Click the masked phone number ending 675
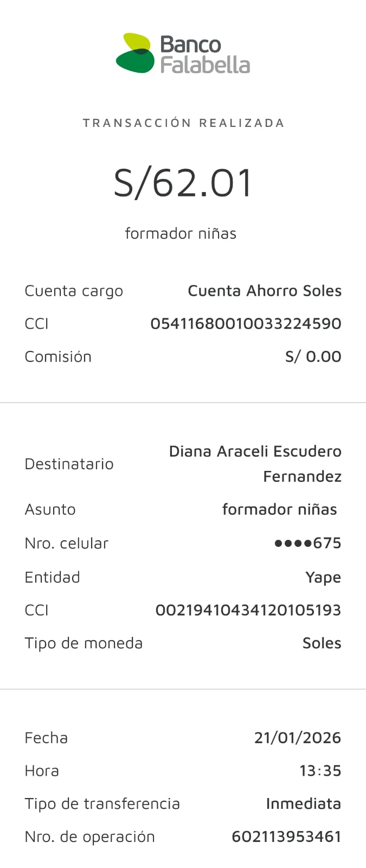Screen dimensions: 366x868 307,543
